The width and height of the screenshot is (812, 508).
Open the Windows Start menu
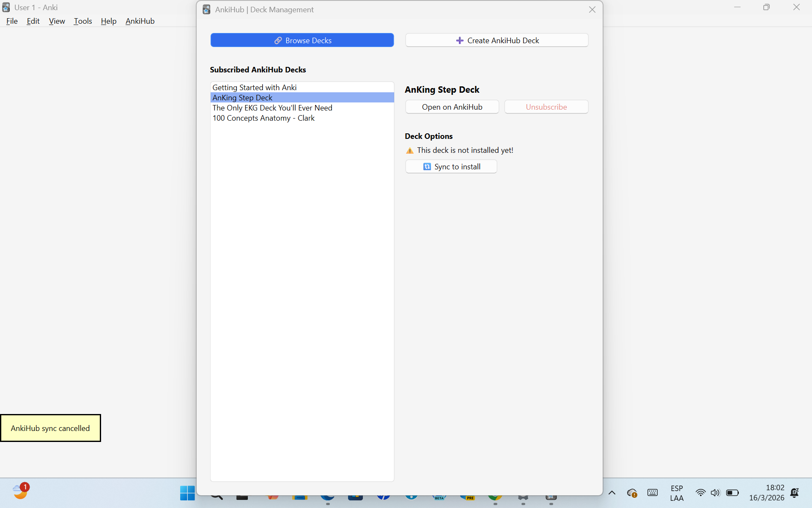pos(187,493)
